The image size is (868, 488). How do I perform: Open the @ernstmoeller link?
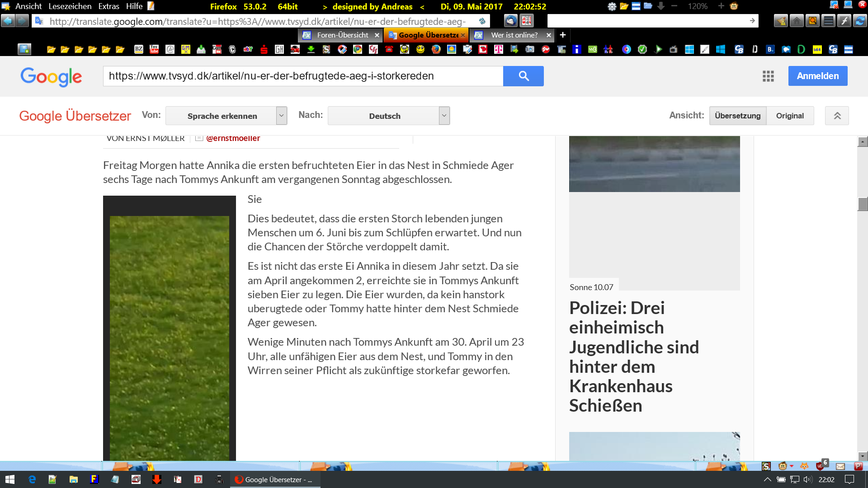point(233,138)
